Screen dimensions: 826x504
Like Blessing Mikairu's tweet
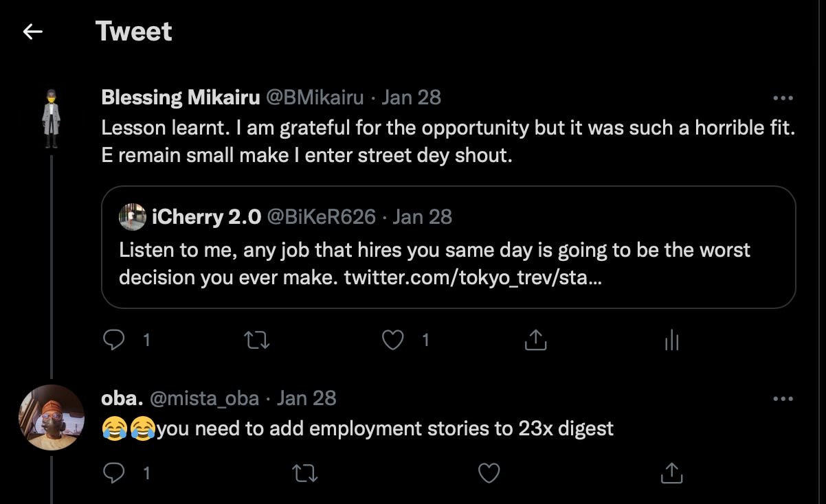click(x=393, y=340)
